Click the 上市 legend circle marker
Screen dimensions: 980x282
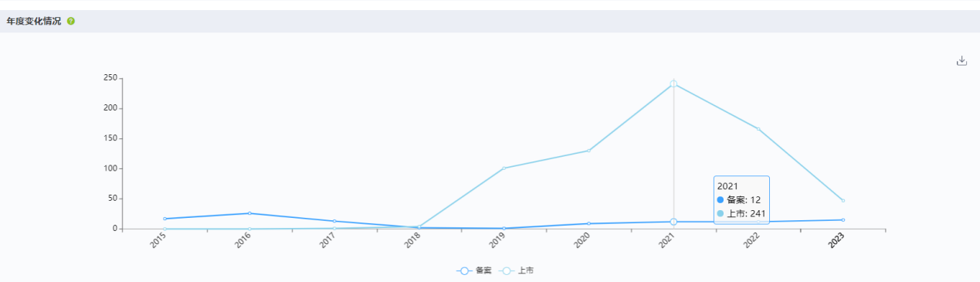(507, 270)
